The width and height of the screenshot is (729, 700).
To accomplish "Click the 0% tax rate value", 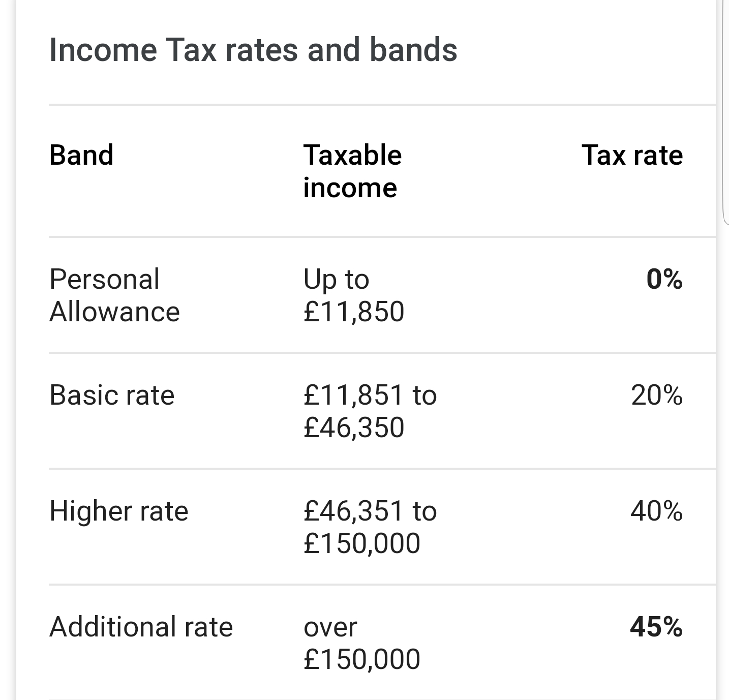I will pos(664,279).
